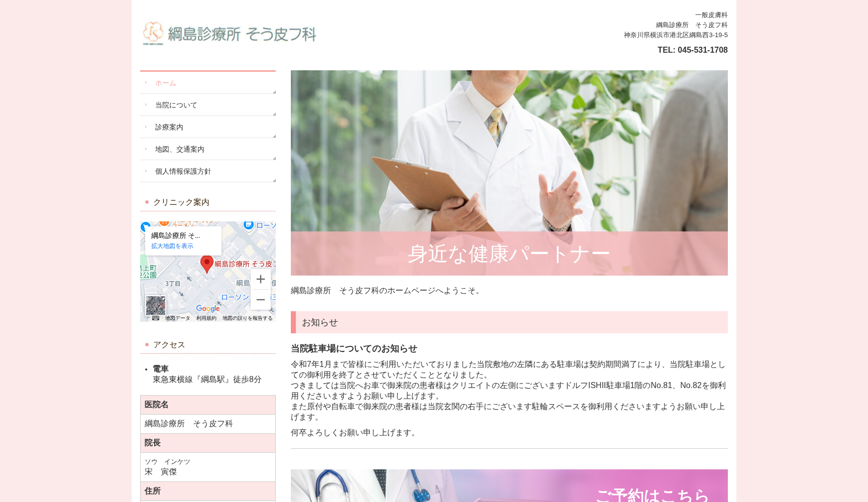
Task: Toggle satellite view with the map thumbnail
Action: click(156, 305)
